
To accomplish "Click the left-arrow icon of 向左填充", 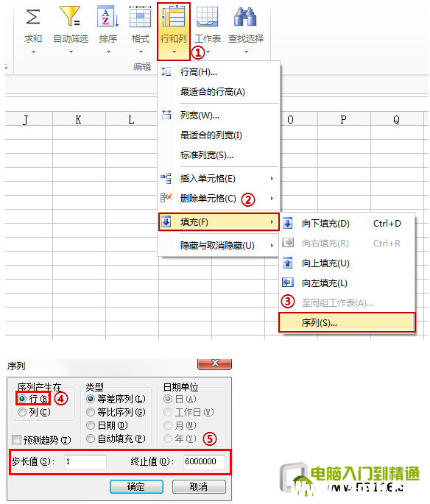I will pyautogui.click(x=287, y=283).
